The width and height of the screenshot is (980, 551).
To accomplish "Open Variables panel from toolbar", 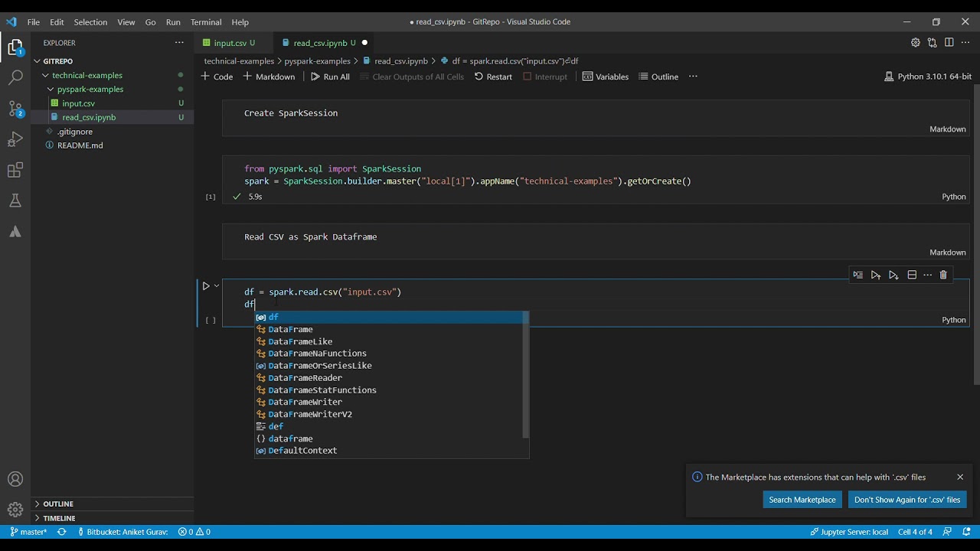I will pyautogui.click(x=606, y=77).
